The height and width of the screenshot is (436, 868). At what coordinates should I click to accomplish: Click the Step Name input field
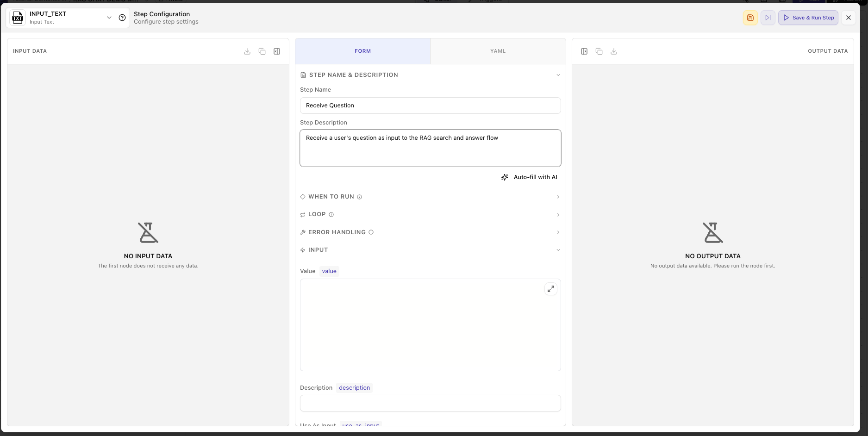(x=431, y=106)
